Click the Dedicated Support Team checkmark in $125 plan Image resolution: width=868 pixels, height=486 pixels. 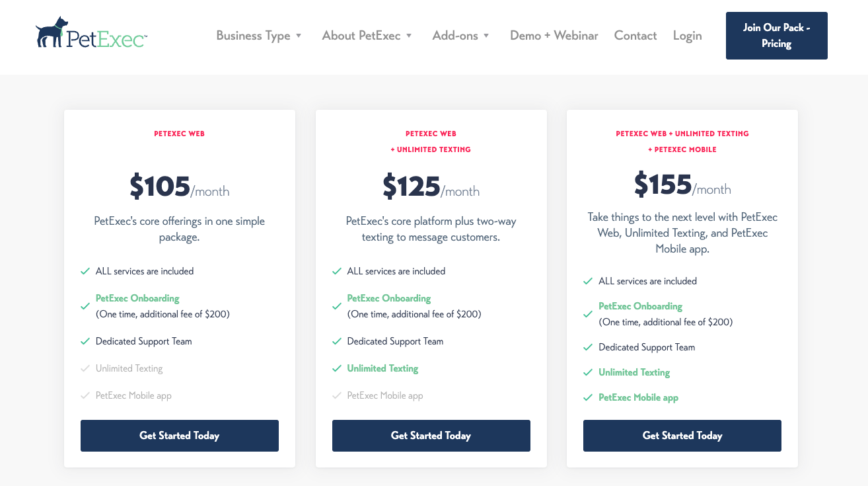click(x=336, y=341)
